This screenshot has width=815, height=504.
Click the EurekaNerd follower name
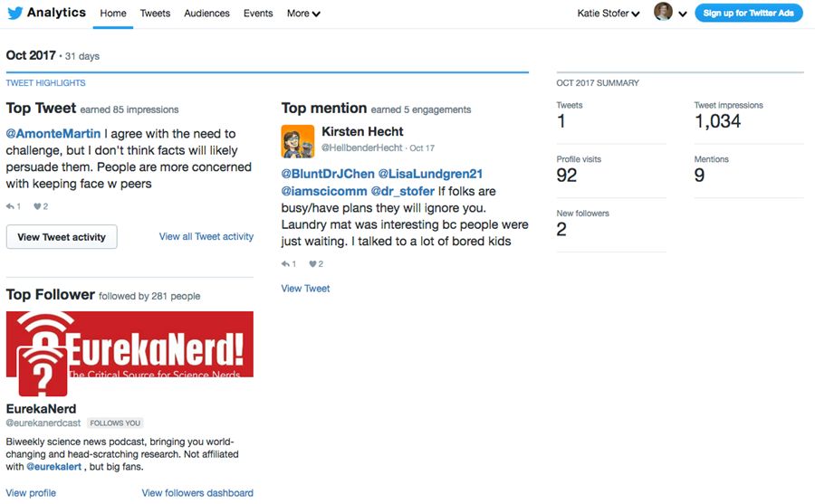click(x=41, y=409)
